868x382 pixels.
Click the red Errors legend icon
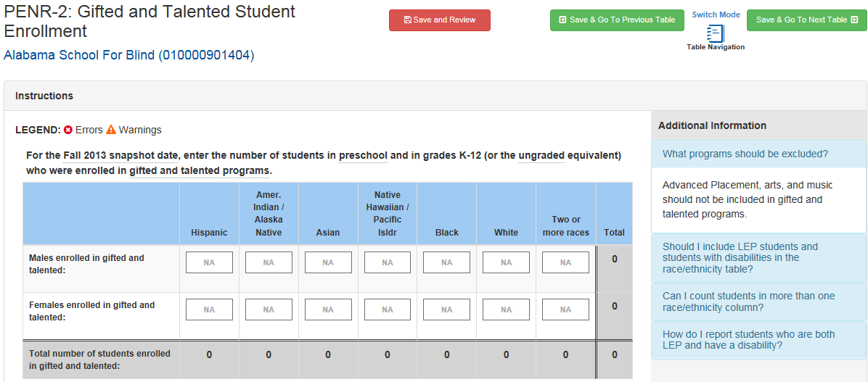coord(68,130)
